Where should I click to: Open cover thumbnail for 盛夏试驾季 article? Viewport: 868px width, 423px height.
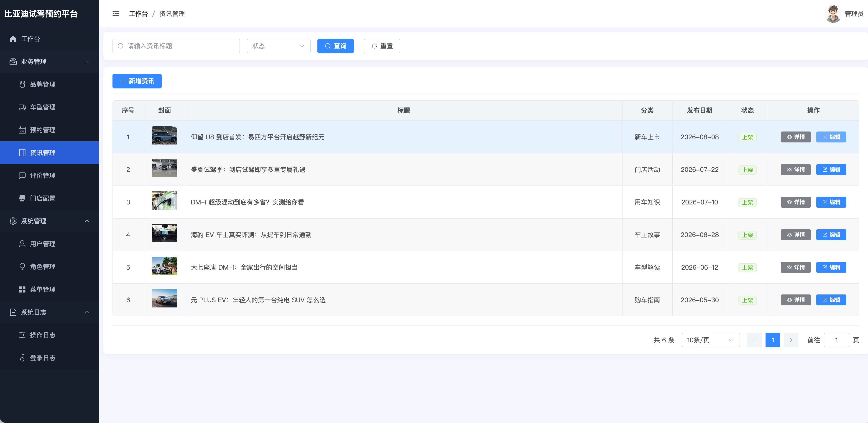tap(164, 168)
